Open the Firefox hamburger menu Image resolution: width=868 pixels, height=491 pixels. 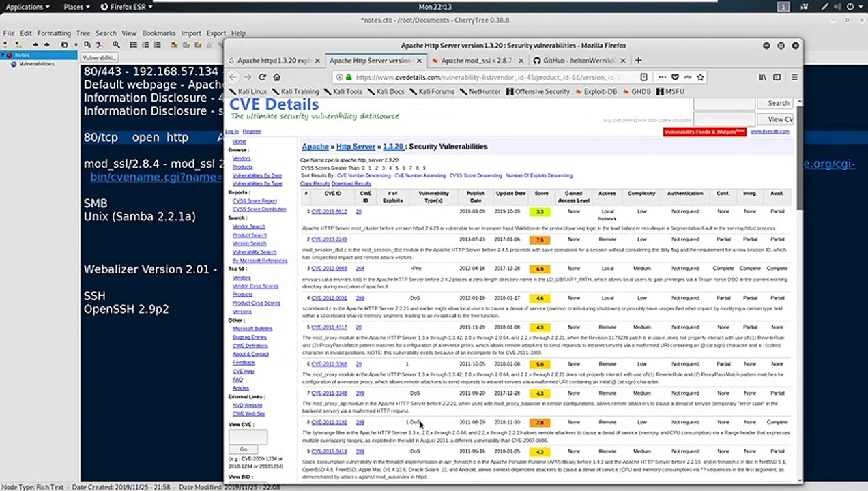794,77
